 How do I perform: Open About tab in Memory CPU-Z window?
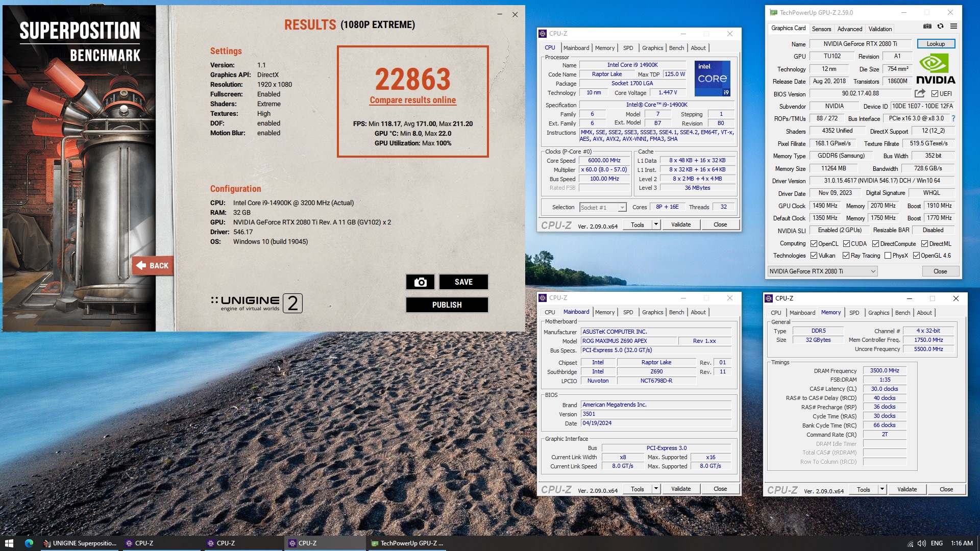(924, 313)
